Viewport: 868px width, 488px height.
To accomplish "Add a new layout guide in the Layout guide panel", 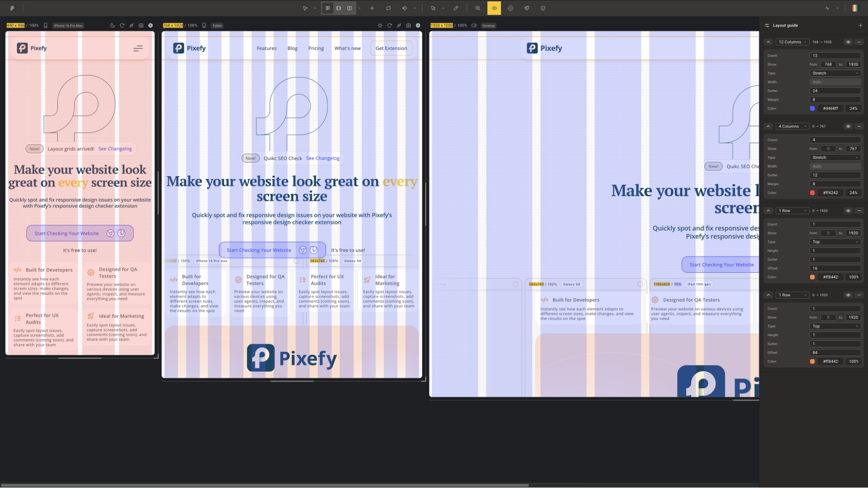I will [x=860, y=25].
